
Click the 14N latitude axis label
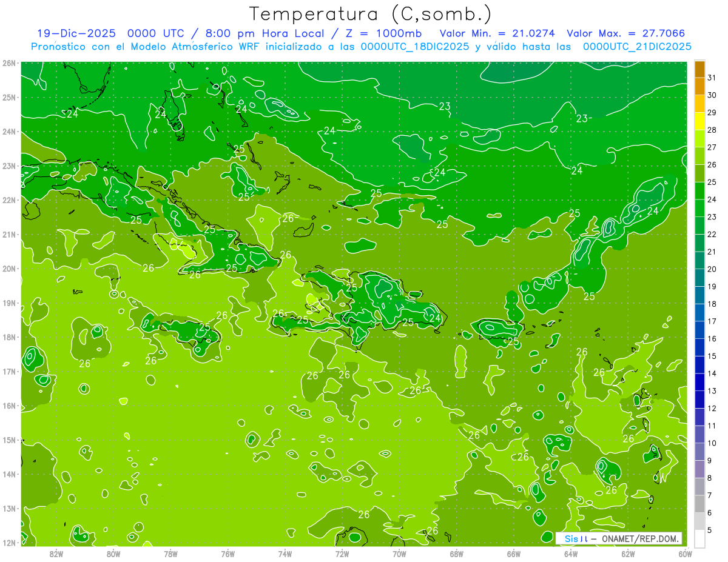point(8,474)
